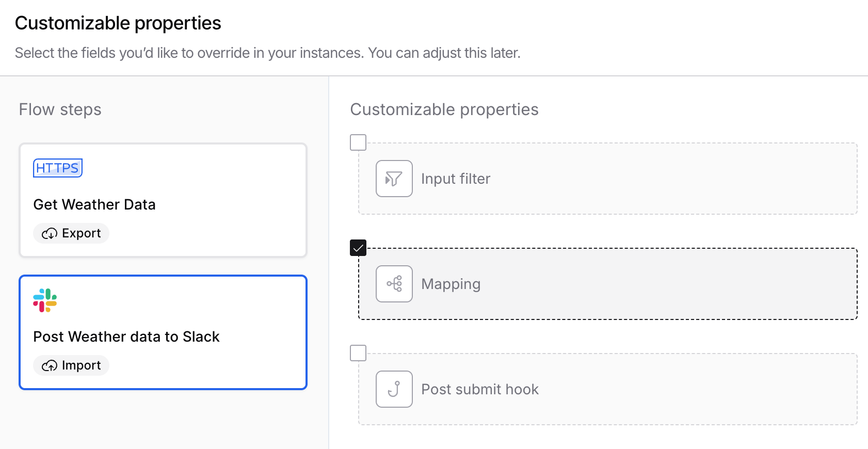868x449 pixels.
Task: Click the Import badge
Action: point(71,365)
